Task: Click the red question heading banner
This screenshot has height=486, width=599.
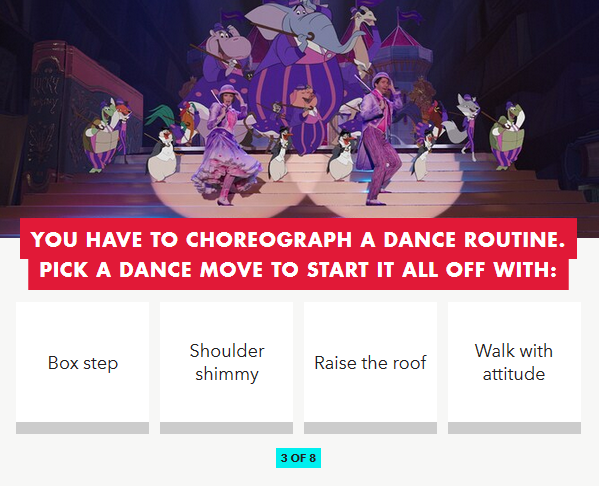Action: (298, 254)
